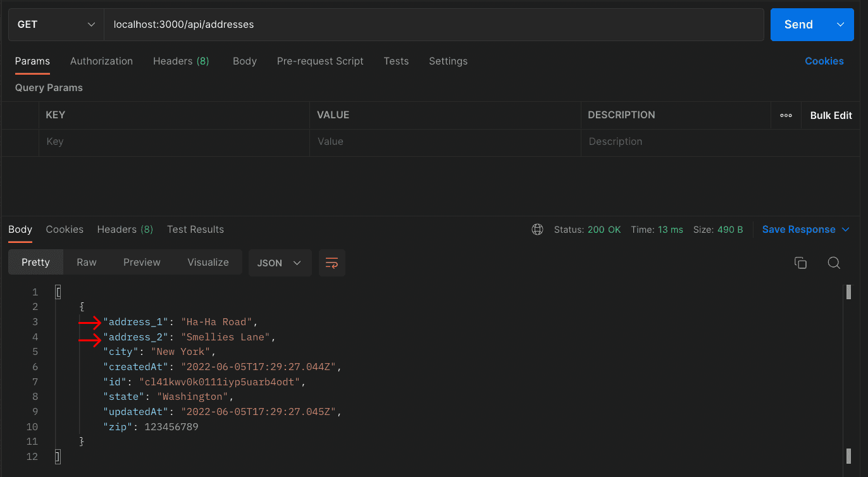Click Save Response

[798, 230]
